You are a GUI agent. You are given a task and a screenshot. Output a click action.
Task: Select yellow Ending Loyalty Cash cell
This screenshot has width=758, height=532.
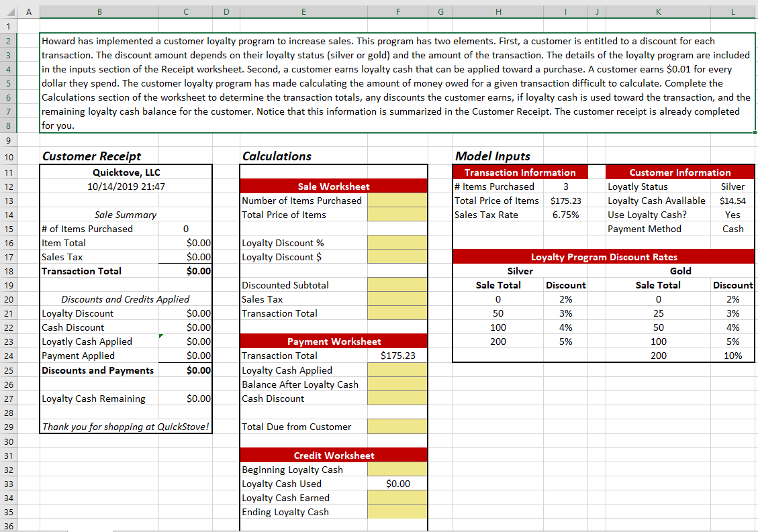397,512
